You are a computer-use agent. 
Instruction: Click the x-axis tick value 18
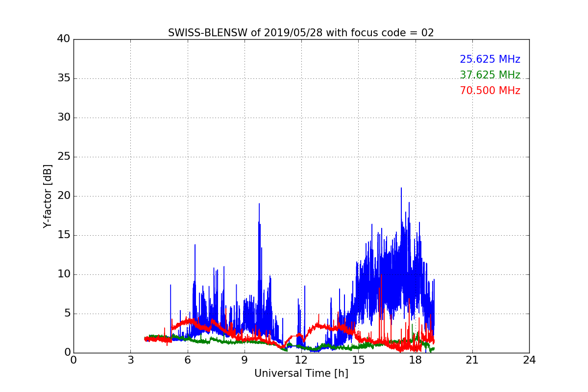(415, 360)
